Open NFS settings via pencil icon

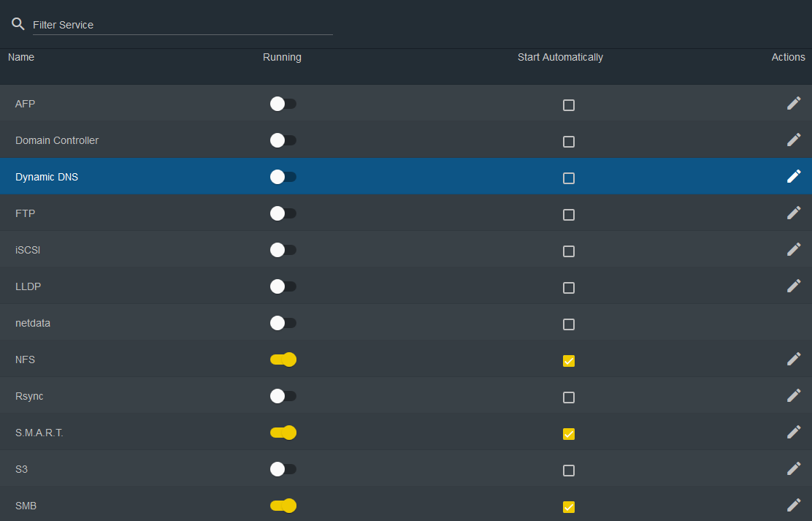click(x=794, y=359)
